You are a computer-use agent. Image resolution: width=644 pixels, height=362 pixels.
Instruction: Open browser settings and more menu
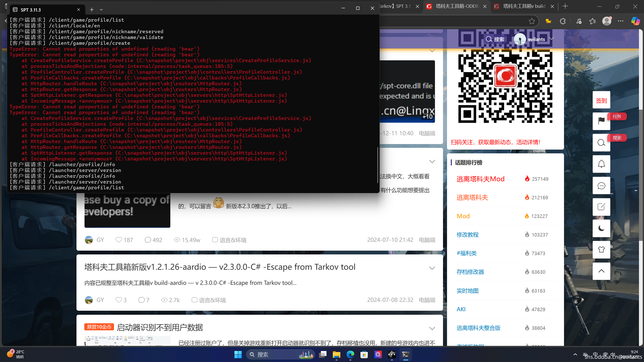click(621, 21)
